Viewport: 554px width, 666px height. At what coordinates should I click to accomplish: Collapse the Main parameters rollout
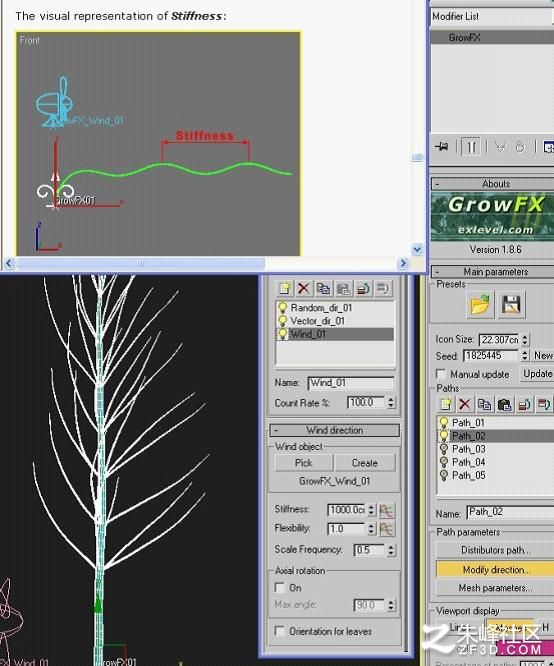point(493,271)
